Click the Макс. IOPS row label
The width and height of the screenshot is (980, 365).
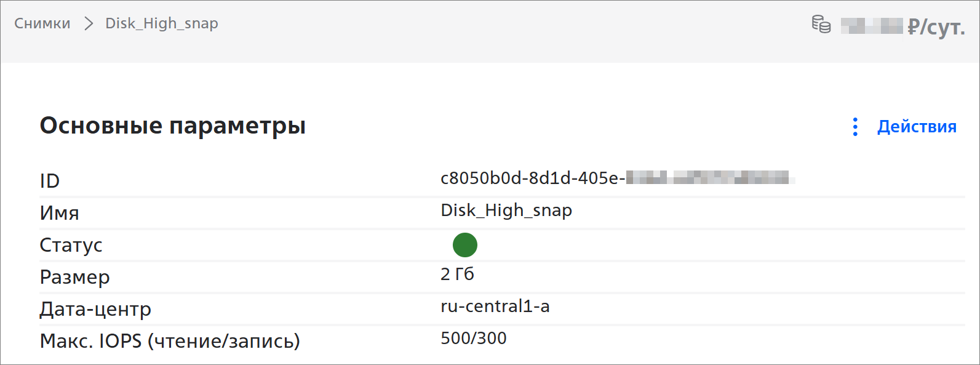170,341
